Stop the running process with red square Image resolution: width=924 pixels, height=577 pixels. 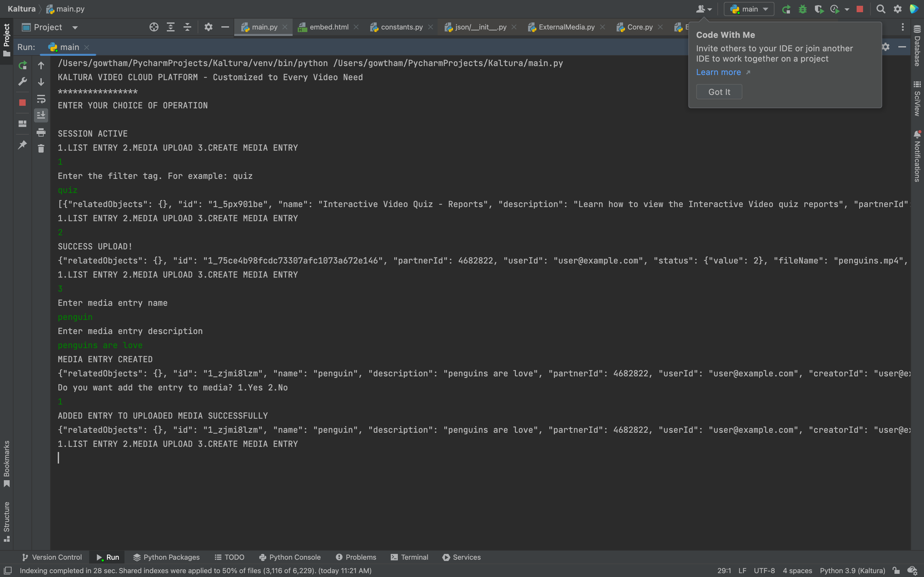(x=22, y=102)
